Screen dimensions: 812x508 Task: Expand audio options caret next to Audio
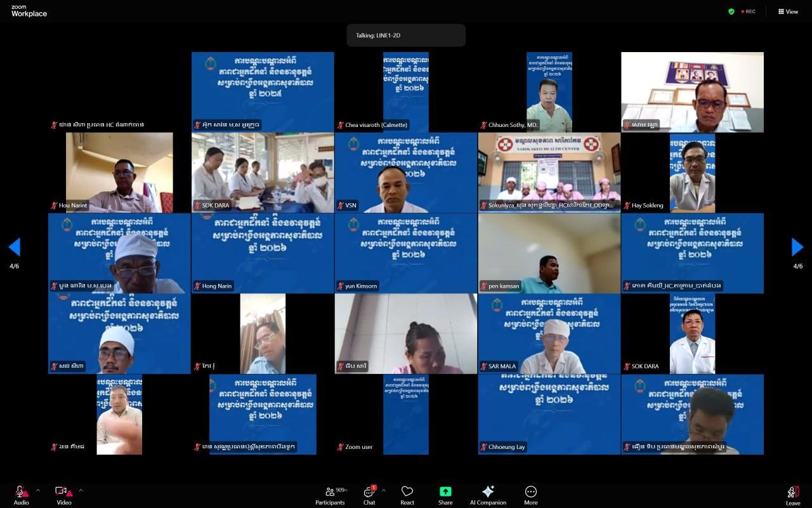click(37, 490)
